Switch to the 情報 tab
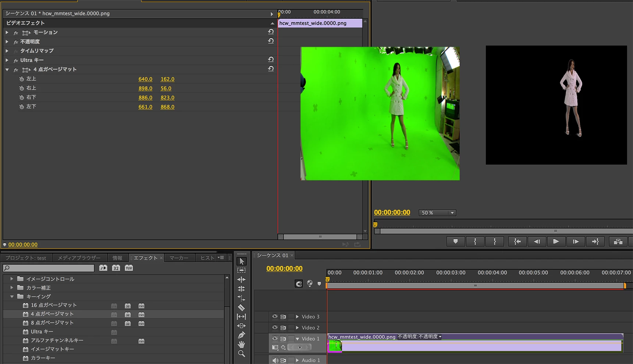633x364 pixels. [117, 258]
